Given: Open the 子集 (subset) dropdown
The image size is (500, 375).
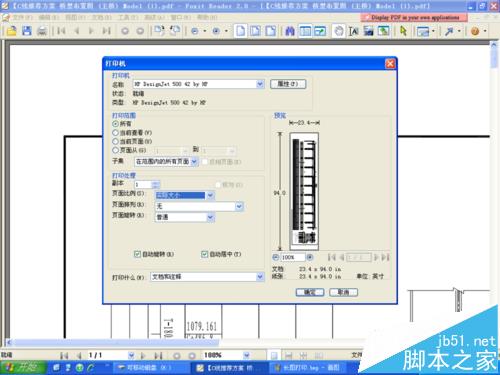Looking at the screenshot, I should pyautogui.click(x=194, y=161).
